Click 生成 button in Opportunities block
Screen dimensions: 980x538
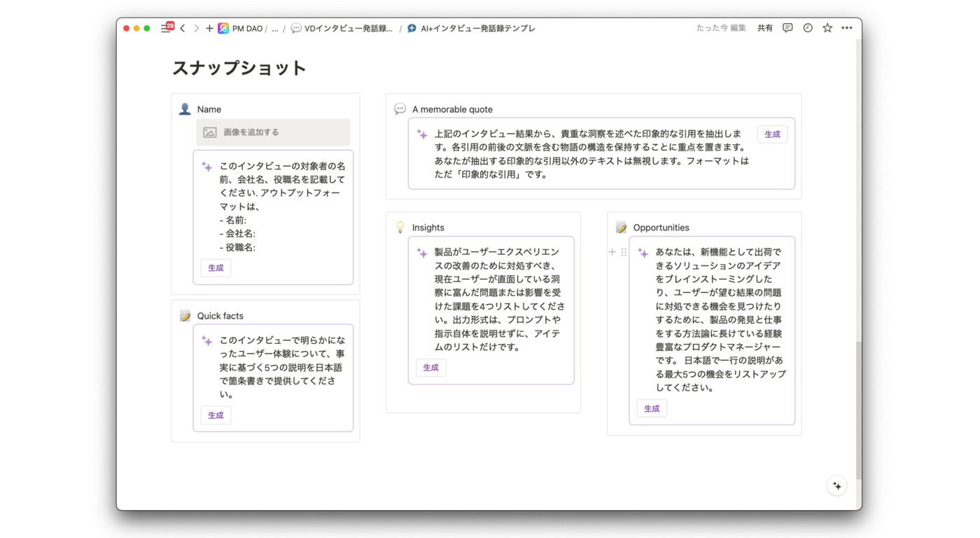pyautogui.click(x=652, y=408)
